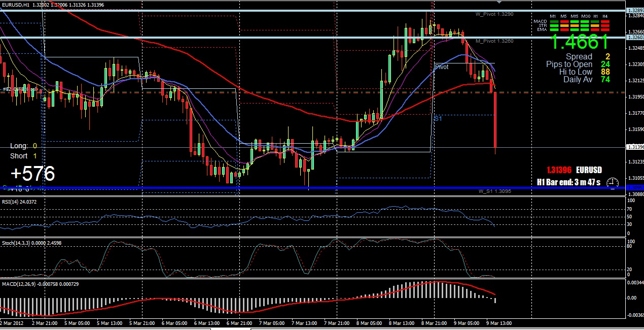644x330 pixels.
Task: Click the red 1.31396 EURUSD price label
Action: coord(574,170)
